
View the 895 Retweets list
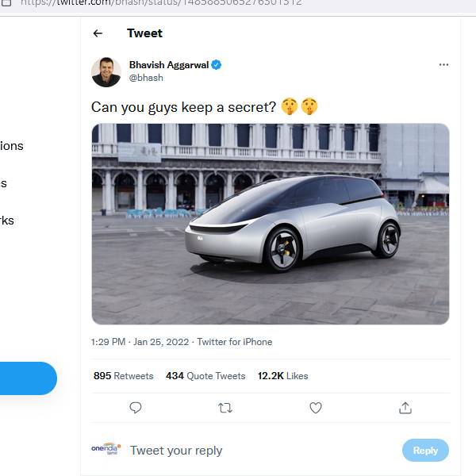click(x=123, y=376)
